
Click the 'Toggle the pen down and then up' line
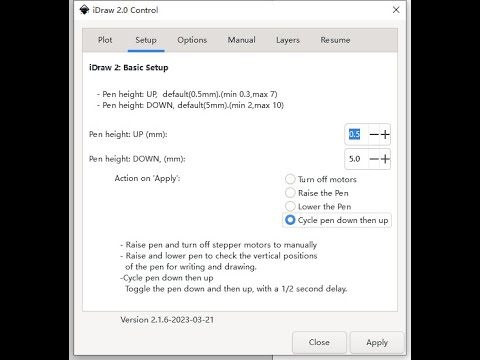coord(236,289)
